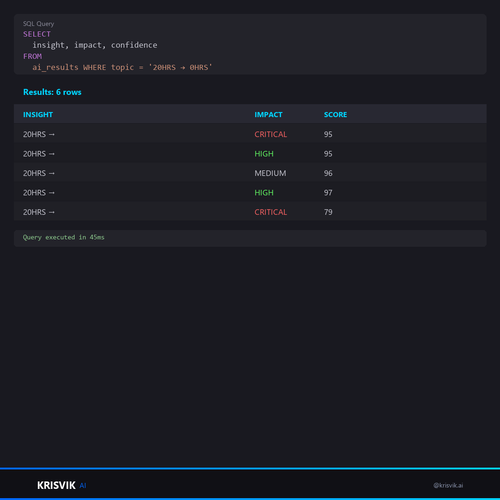The height and width of the screenshot is (500, 500).
Task: Click the IMPACT column header
Action: point(268,115)
